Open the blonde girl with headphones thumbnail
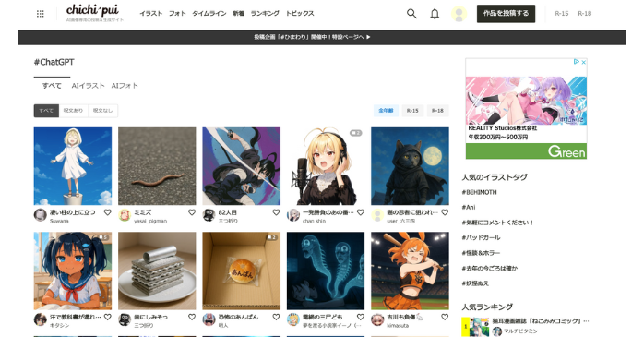 click(x=326, y=166)
